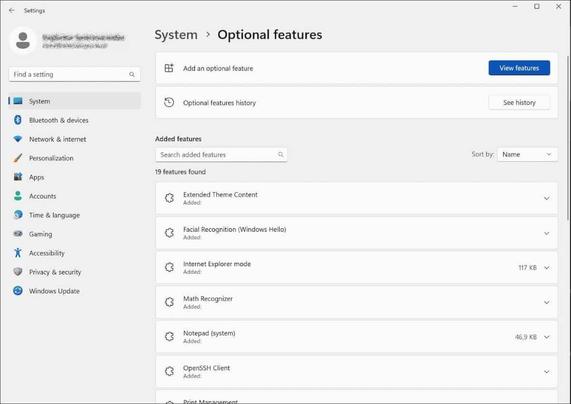Click into Find a setting search box
The image size is (571, 404).
point(75,74)
